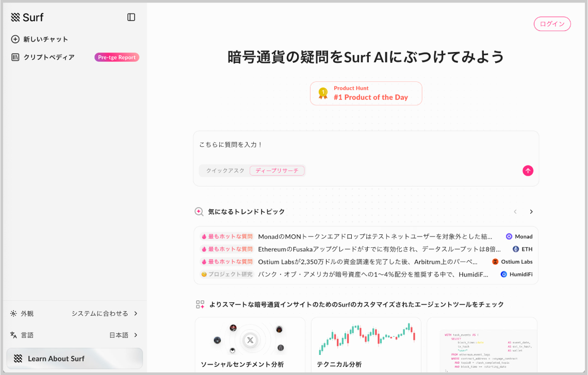Click the Ostium Labs project tag
Screen dimensions: 588x375
[x=512, y=262]
